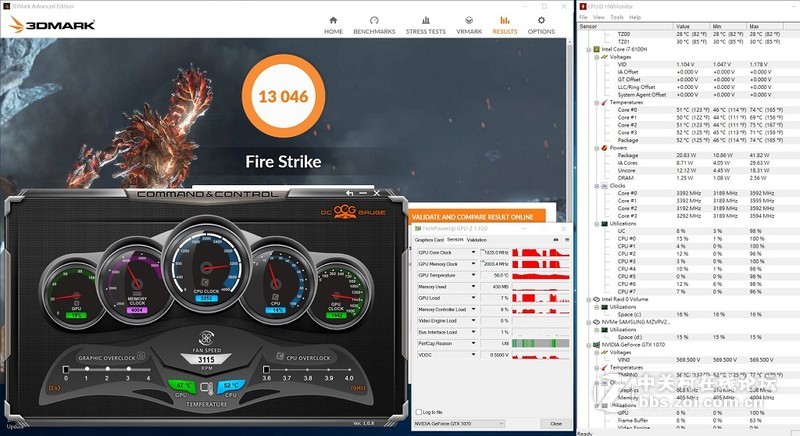
Task: Open the Tools menu in HWMonitor
Action: 616,17
